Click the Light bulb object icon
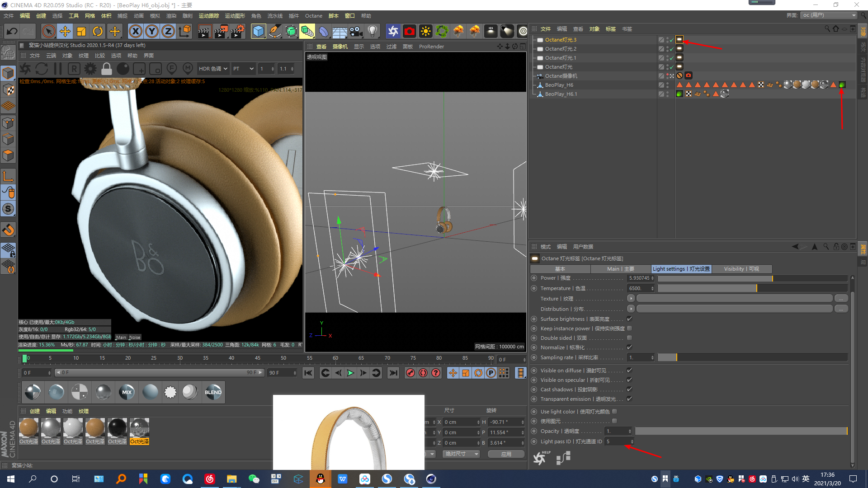This screenshot has width=868, height=488. tap(372, 31)
